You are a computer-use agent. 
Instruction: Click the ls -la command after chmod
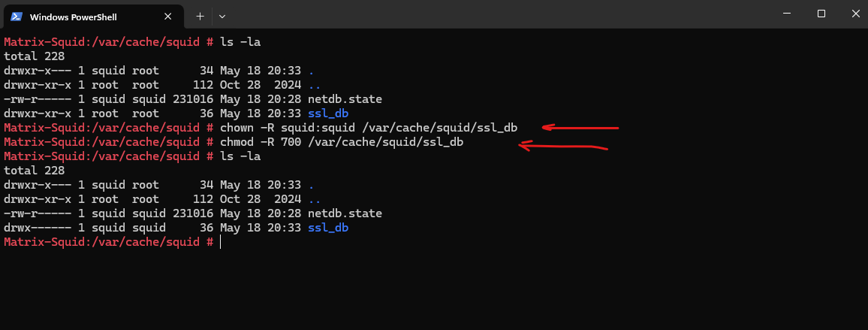pos(240,157)
